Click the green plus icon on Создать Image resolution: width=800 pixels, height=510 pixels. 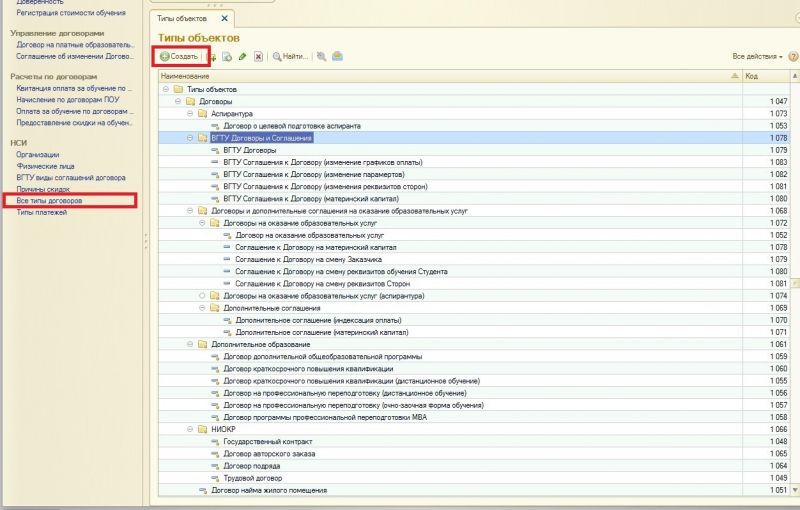(164, 57)
